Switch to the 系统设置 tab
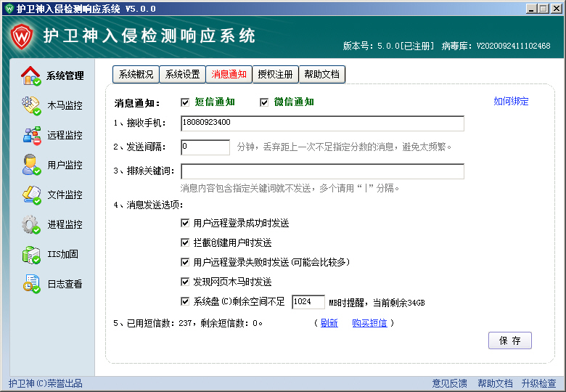The width and height of the screenshot is (566, 392). click(181, 74)
